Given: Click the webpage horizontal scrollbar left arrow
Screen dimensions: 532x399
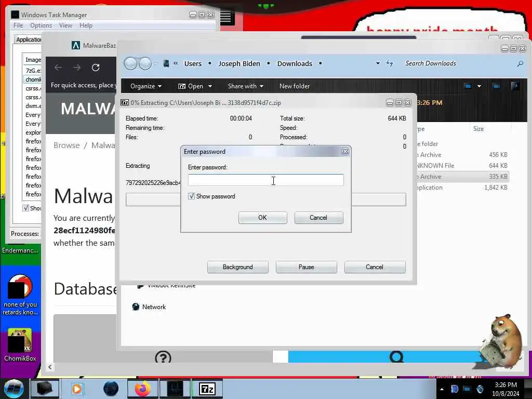Looking at the screenshot, I should [x=50, y=367].
